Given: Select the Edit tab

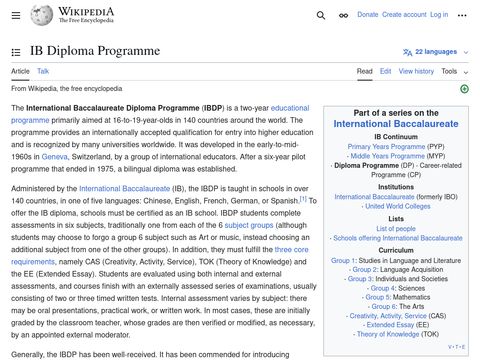Looking at the screenshot, I should pos(385,71).
